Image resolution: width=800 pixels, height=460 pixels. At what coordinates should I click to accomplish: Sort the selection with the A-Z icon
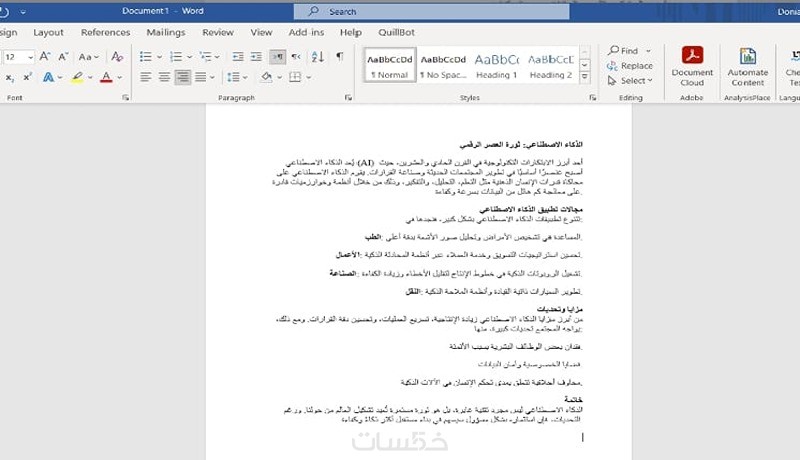317,57
